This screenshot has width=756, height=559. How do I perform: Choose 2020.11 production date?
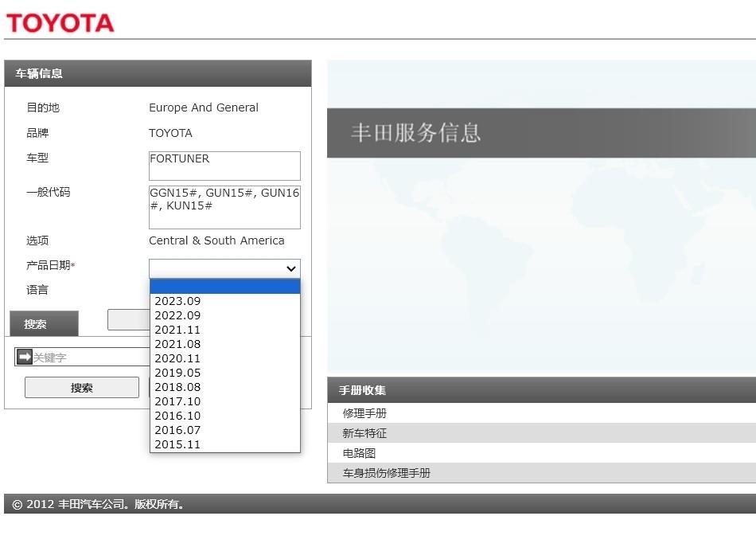pyautogui.click(x=224, y=358)
